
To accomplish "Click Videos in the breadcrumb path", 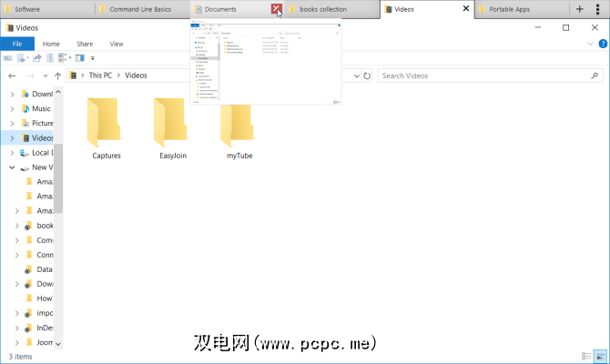I will click(136, 76).
